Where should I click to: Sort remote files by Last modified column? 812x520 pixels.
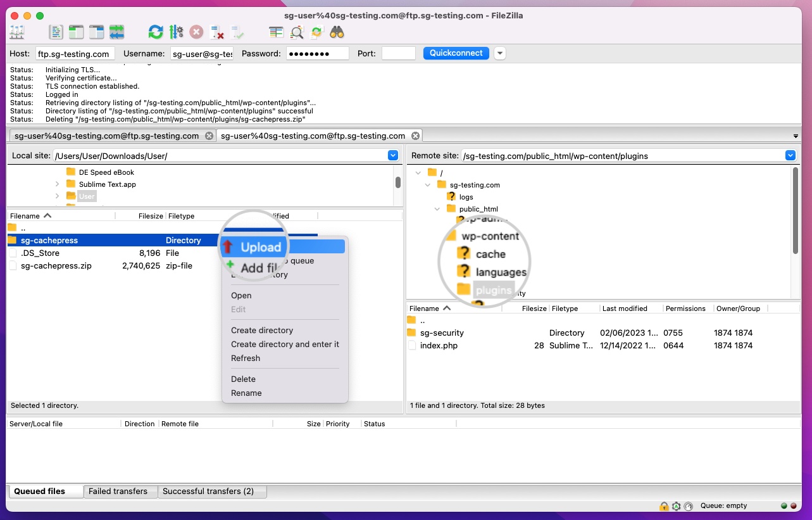(x=631, y=308)
